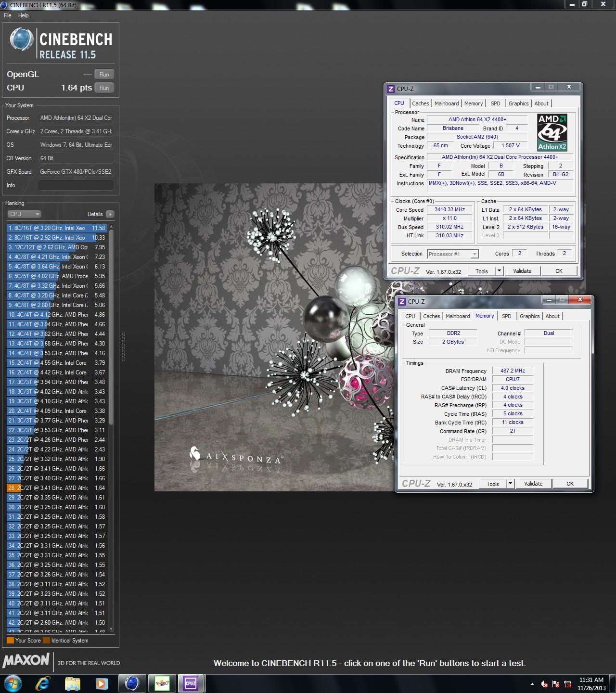
Task: Select ranking row 25 scoring 1.90
Action: click(57, 459)
